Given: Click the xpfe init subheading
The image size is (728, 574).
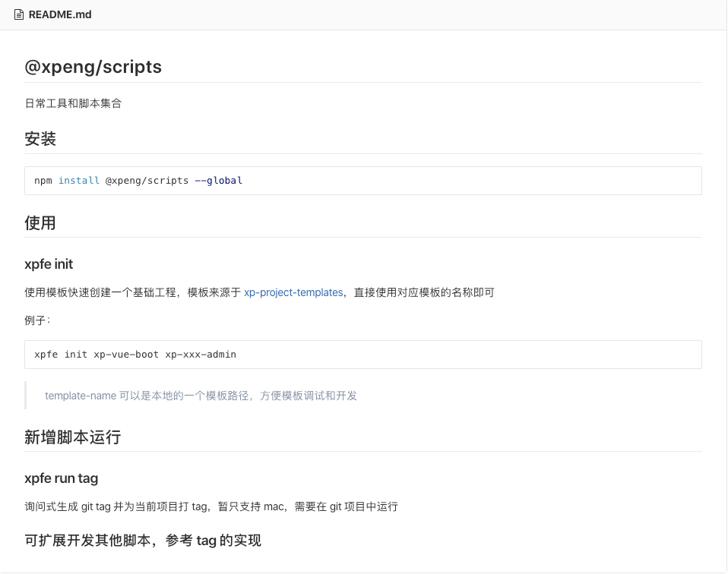Looking at the screenshot, I should coord(49,264).
